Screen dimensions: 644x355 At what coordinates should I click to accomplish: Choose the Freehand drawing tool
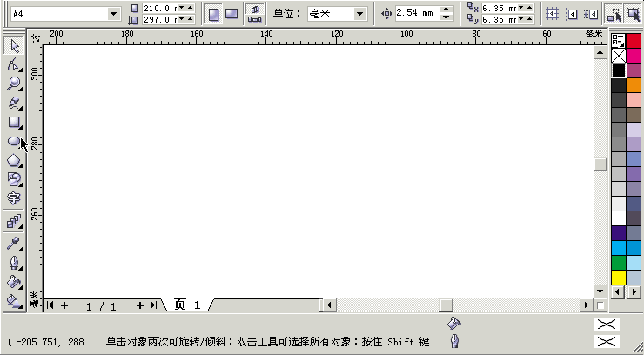pyautogui.click(x=14, y=103)
